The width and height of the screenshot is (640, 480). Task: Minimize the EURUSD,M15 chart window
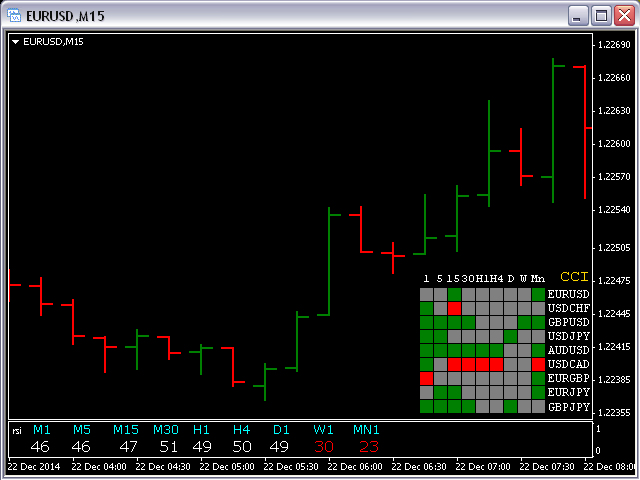tap(578, 16)
